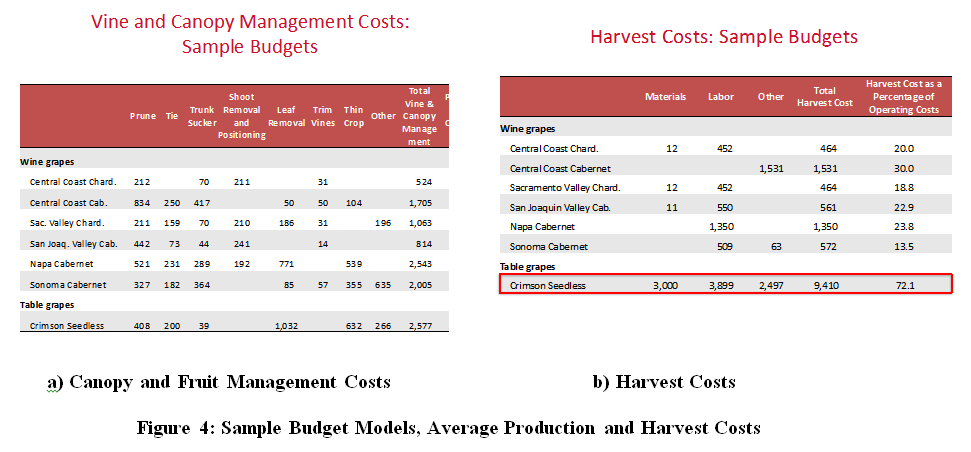Viewport: 971px width, 452px height.
Task: Click 'Sonoma Cabernet' in the harvest table
Action: (549, 246)
